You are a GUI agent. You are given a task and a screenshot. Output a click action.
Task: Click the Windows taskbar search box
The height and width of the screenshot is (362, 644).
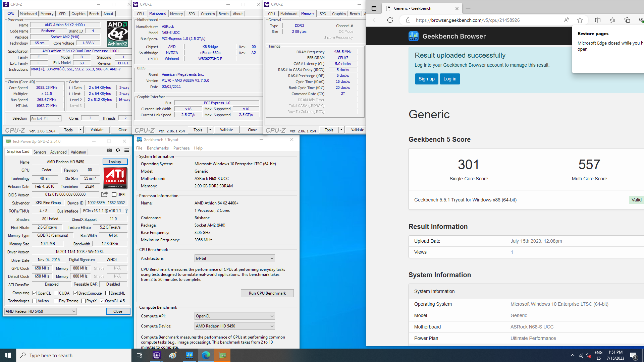pyautogui.click(x=74, y=355)
